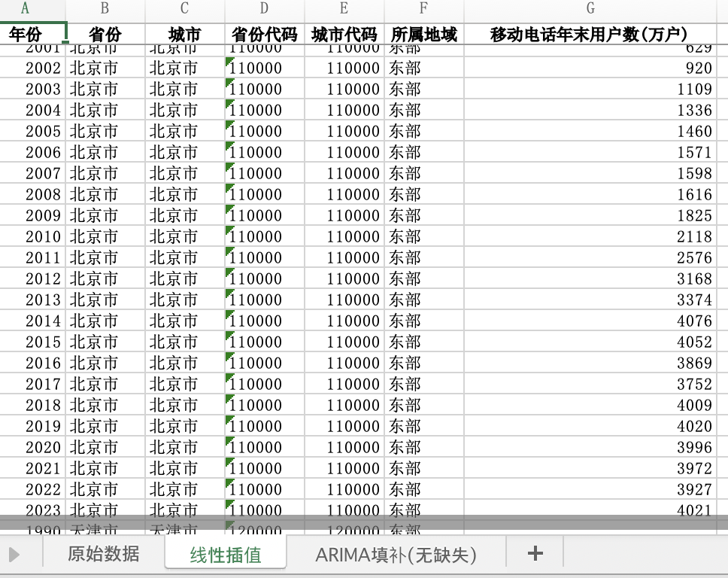Select column C header
Viewport: 728px width, 578px height.
tap(185, 8)
